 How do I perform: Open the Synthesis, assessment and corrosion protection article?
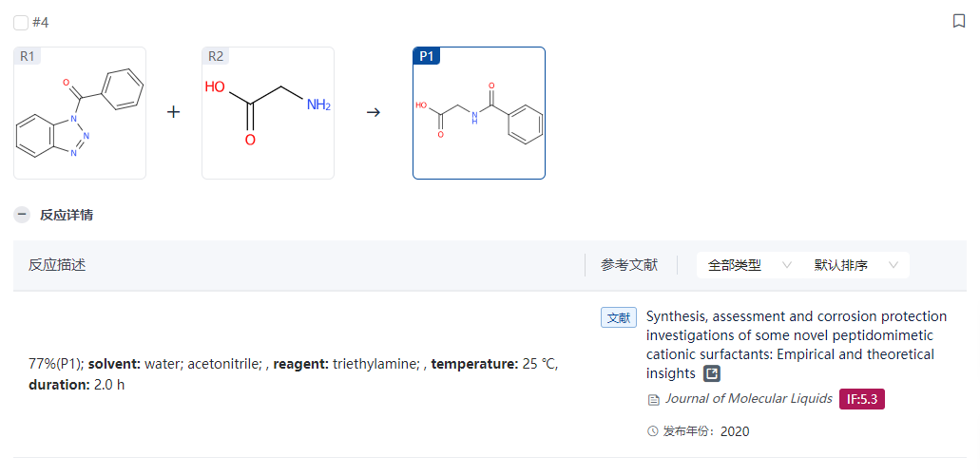797,345
